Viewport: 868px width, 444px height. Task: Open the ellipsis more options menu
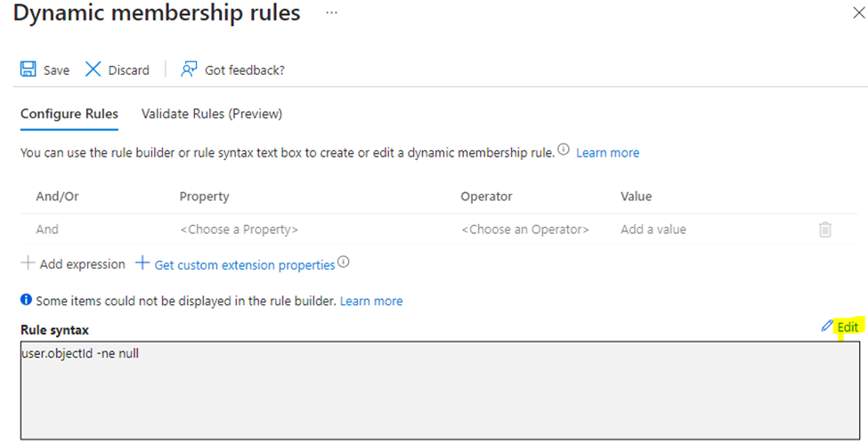(x=331, y=14)
